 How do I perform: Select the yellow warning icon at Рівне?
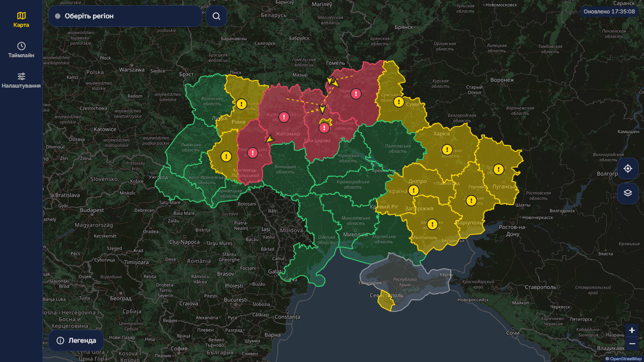pyautogui.click(x=242, y=104)
